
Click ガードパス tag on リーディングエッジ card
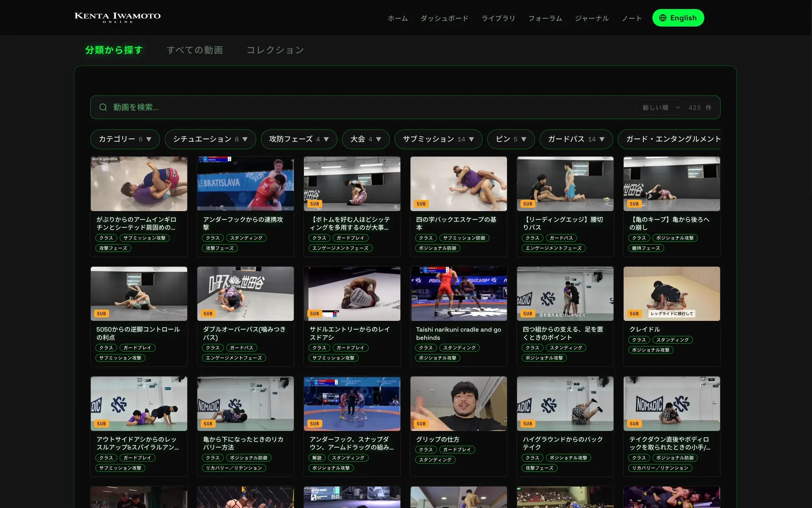pos(561,238)
